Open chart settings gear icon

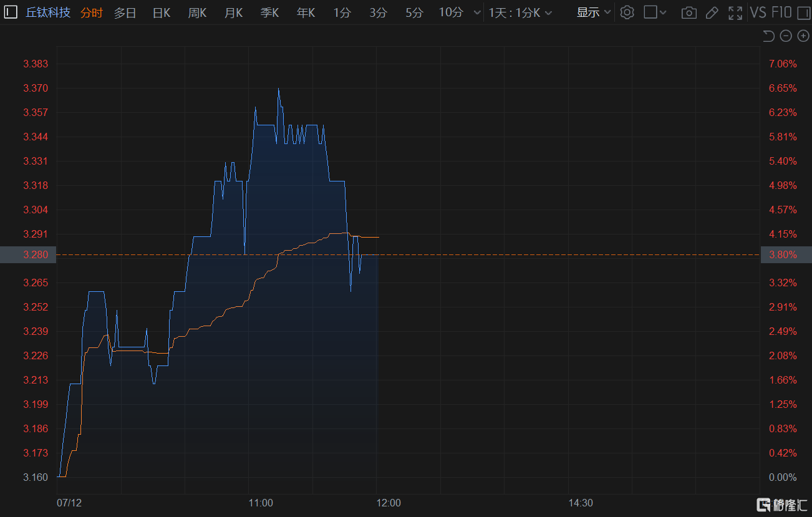627,12
